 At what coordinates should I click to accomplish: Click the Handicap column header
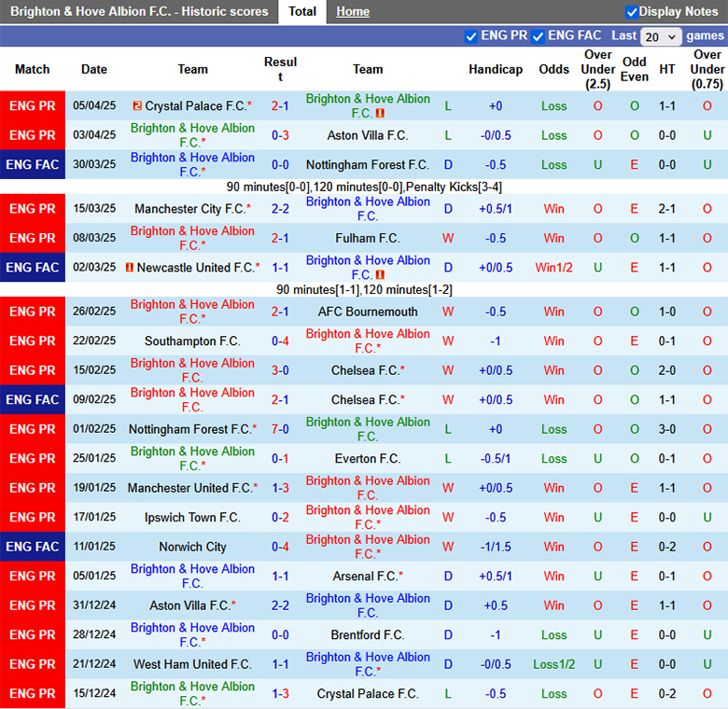[x=496, y=70]
